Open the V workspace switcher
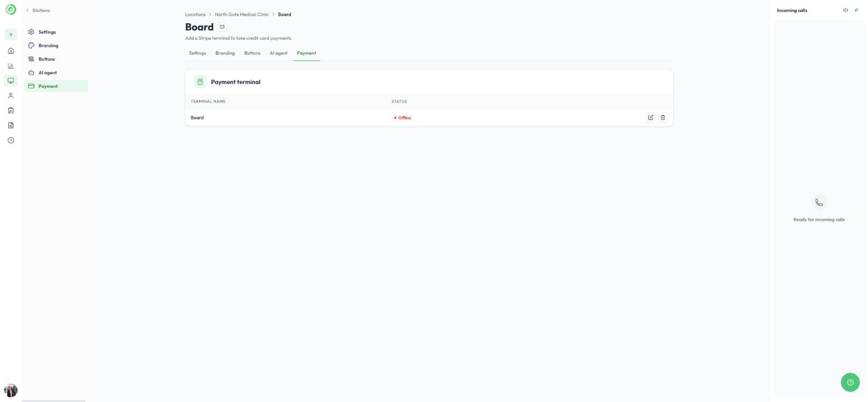The image size is (868, 402). [x=11, y=35]
